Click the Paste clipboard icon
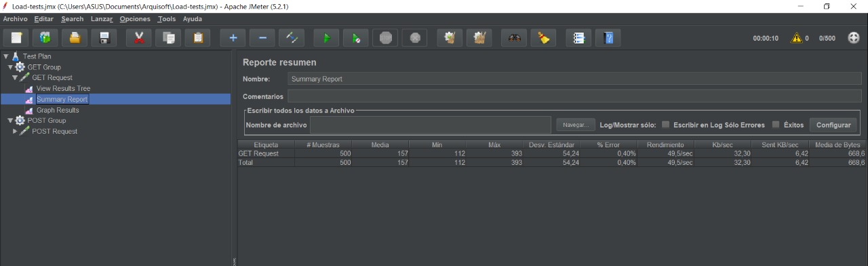Screen dimensions: 868x266 coord(197,38)
